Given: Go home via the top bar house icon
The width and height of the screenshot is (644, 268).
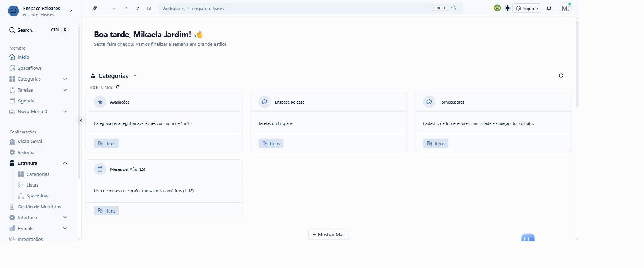Looking at the screenshot, I should [149, 8].
